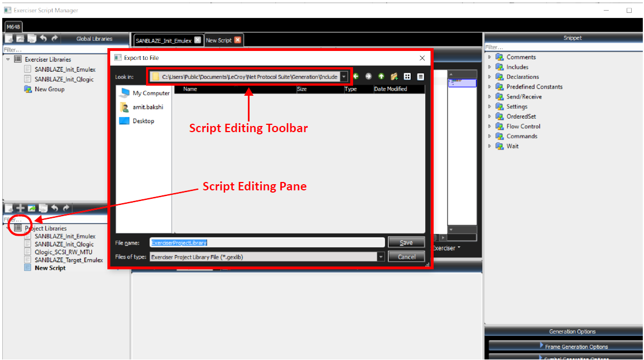Expand the Flow Control snippet group
644x360 pixels.
pyautogui.click(x=490, y=126)
